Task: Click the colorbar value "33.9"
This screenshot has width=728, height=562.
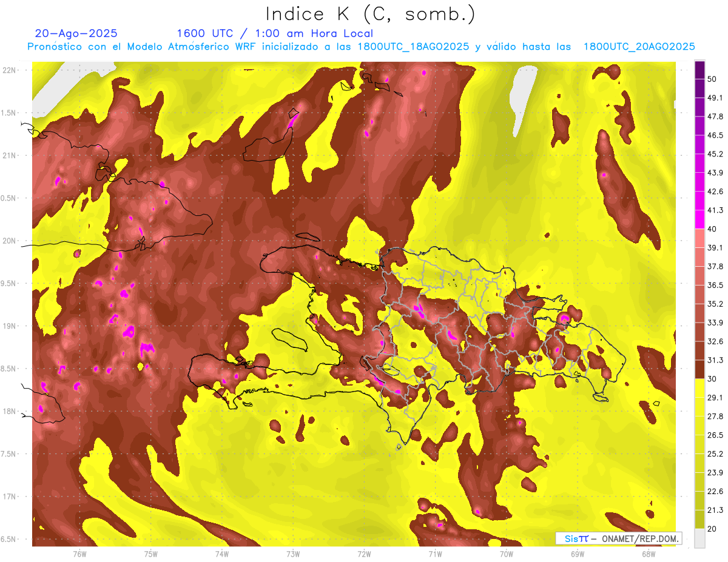Action: 715,323
